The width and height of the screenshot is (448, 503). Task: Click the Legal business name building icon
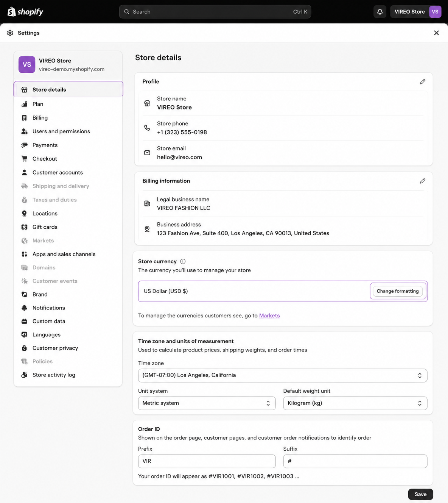pos(147,204)
